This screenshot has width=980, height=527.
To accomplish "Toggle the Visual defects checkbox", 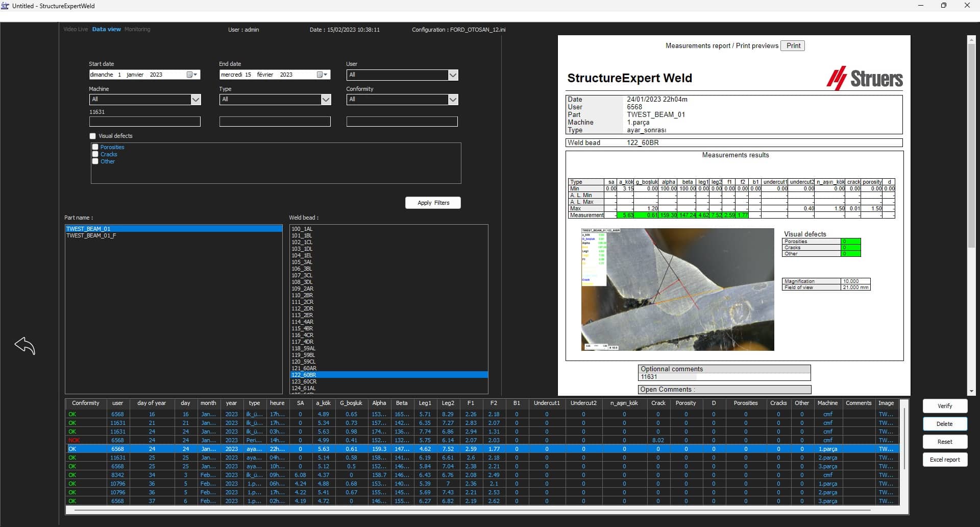I will [92, 136].
